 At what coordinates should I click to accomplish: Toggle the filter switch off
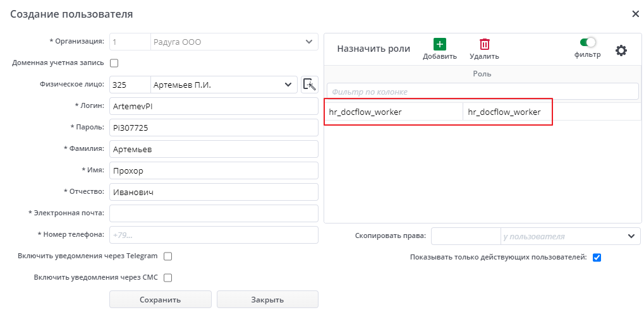[588, 42]
